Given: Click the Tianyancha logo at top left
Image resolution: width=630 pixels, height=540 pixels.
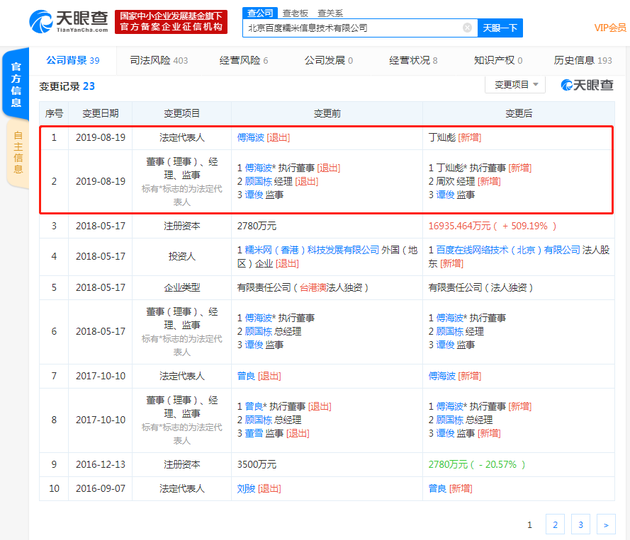Looking at the screenshot, I should click(58, 22).
